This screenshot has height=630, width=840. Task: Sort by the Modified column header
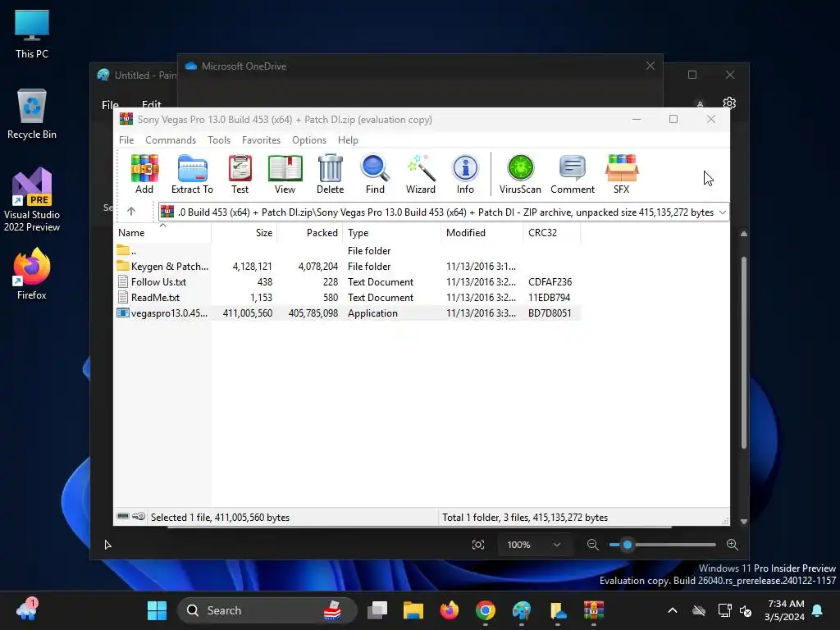point(482,232)
